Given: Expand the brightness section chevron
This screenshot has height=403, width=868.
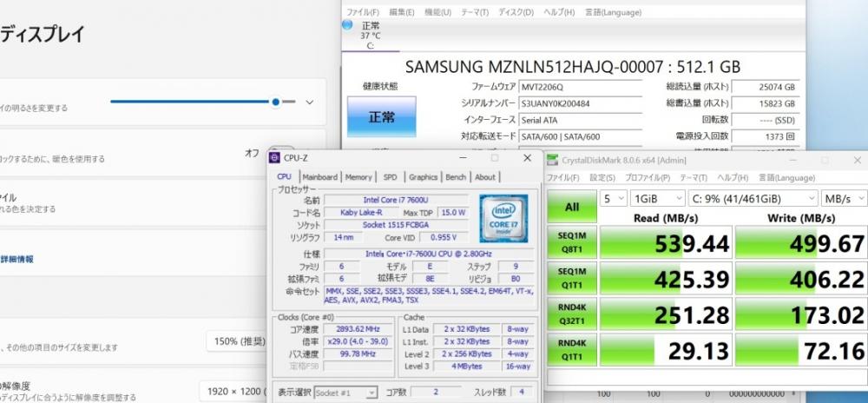Looking at the screenshot, I should [310, 102].
